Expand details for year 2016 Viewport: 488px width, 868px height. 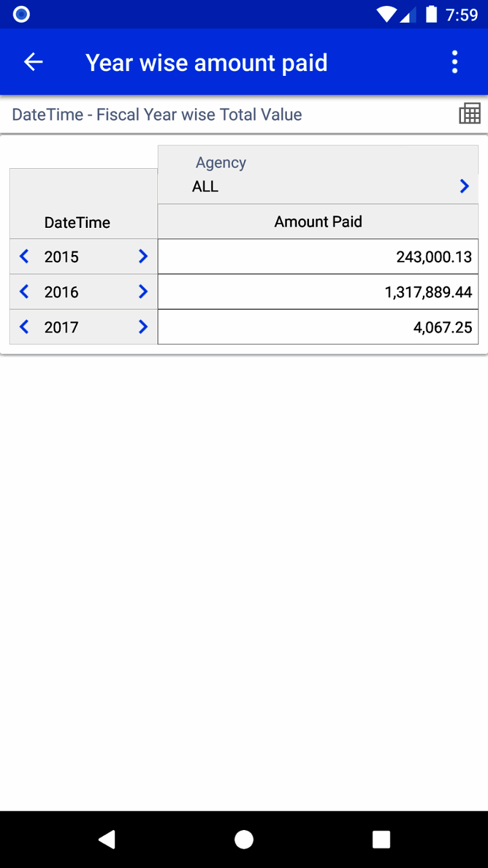coord(143,292)
